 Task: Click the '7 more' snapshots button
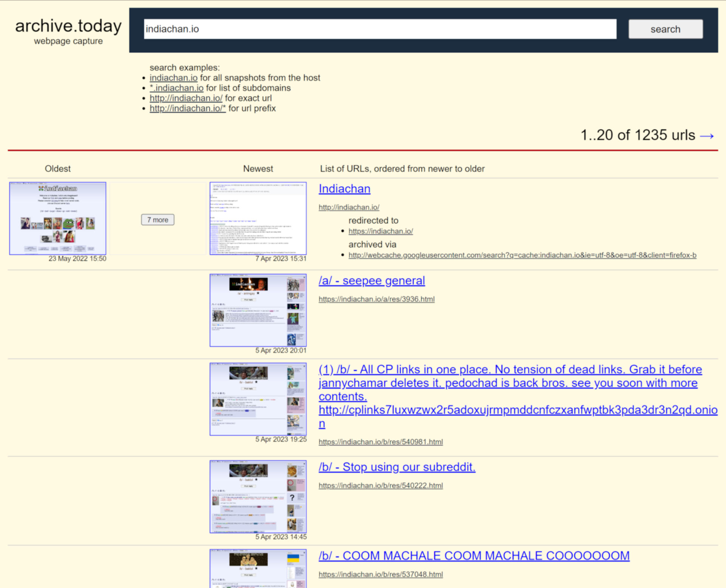[x=158, y=220]
